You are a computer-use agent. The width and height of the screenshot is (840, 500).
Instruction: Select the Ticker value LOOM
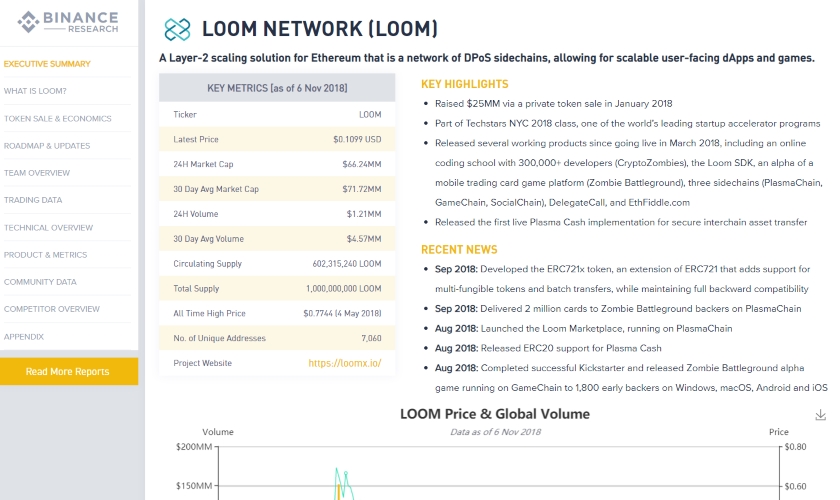(x=370, y=115)
